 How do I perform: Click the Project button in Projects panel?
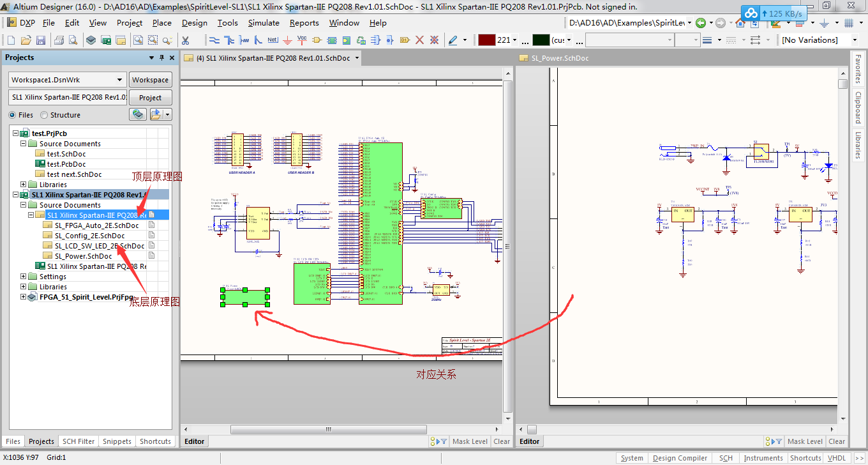click(150, 98)
